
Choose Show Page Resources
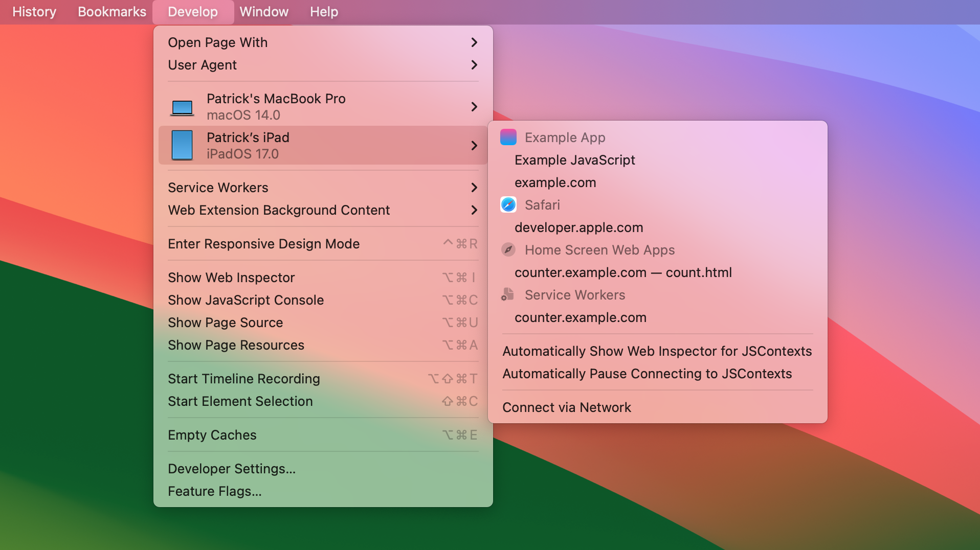click(323, 345)
